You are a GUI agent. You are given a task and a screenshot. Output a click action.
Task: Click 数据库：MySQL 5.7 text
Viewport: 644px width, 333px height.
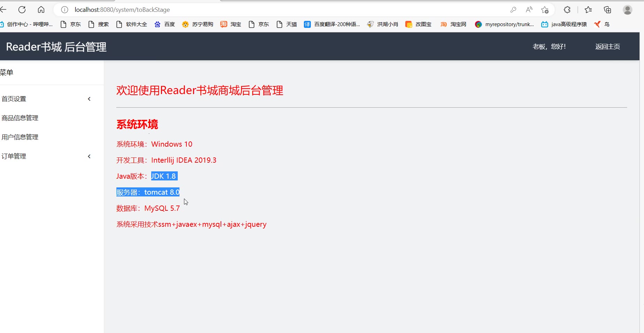click(x=148, y=208)
